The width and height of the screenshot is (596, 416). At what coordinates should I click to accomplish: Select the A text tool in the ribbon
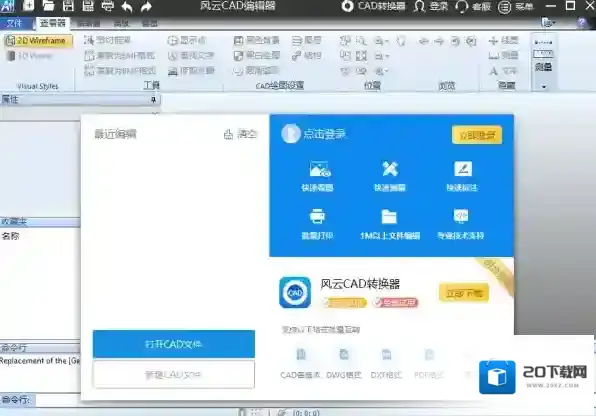(x=503, y=71)
